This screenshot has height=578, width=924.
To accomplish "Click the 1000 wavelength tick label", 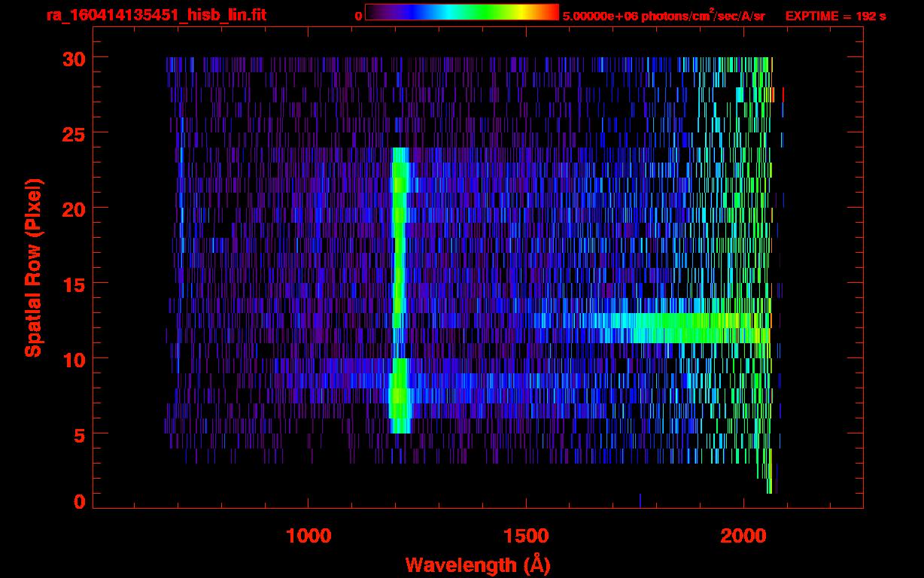I will click(309, 536).
